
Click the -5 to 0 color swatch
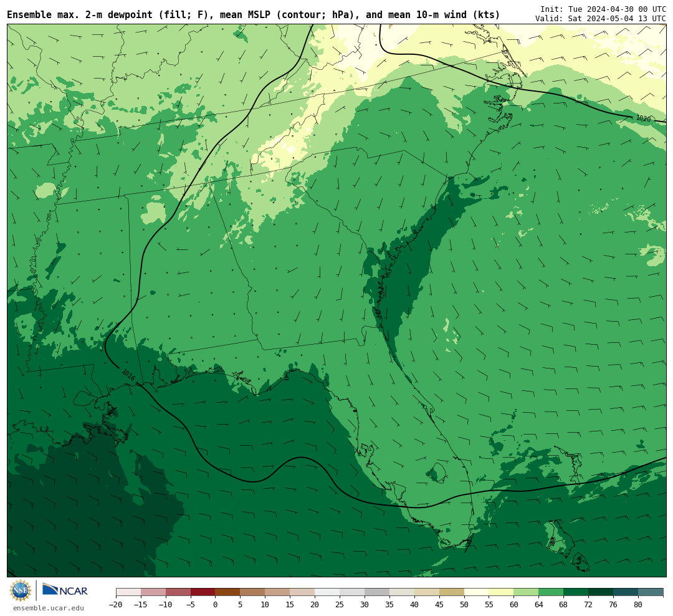pyautogui.click(x=203, y=592)
